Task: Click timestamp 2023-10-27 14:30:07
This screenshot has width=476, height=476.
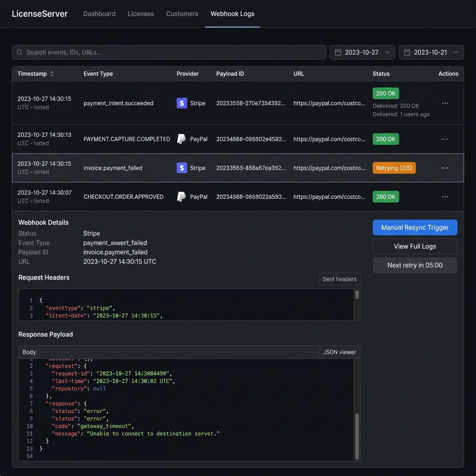Action: pyautogui.click(x=45, y=192)
